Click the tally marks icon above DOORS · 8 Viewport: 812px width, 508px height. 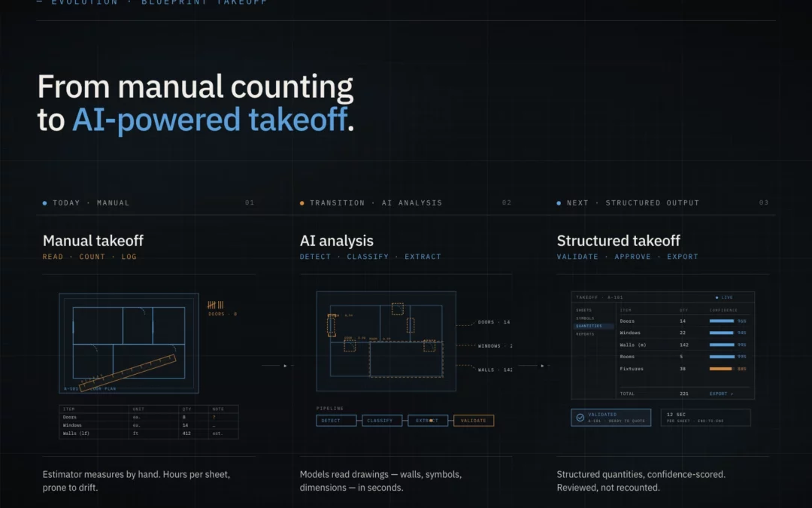pyautogui.click(x=216, y=305)
